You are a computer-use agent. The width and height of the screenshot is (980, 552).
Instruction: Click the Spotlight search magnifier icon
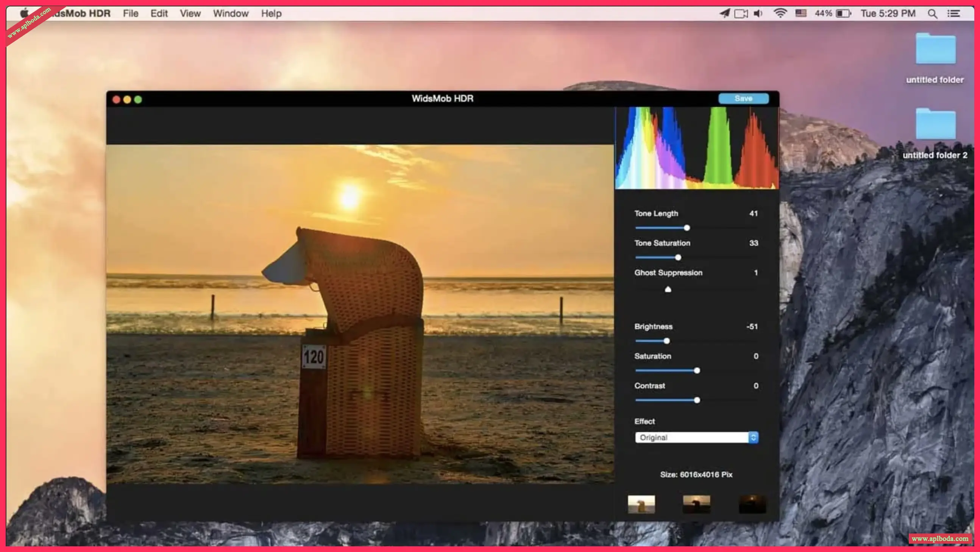coord(932,14)
